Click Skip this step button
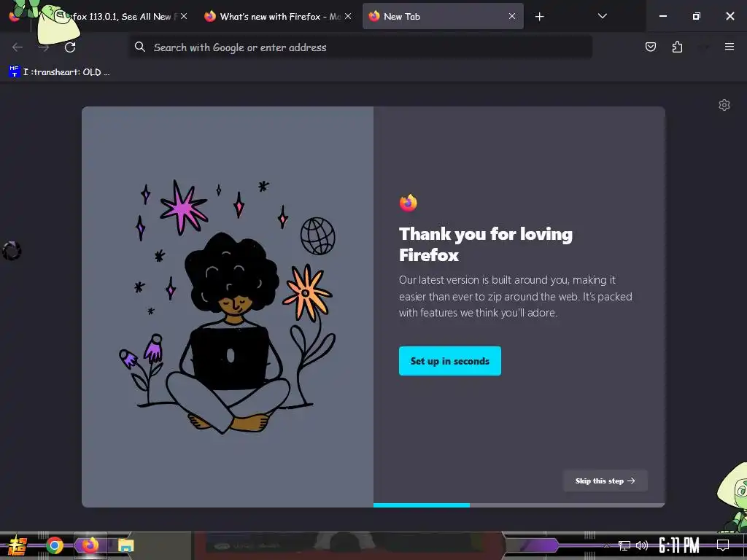 tap(605, 481)
